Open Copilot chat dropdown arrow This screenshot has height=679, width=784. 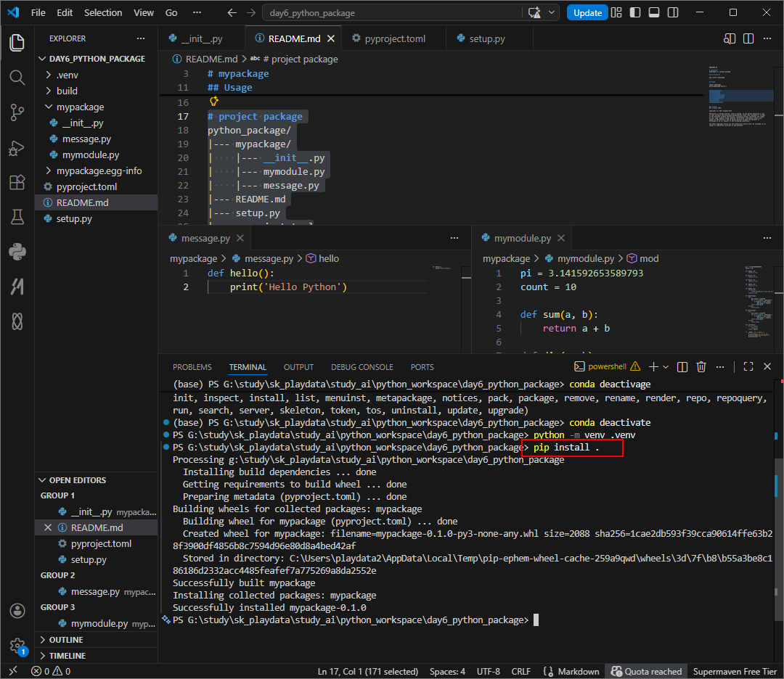tap(552, 12)
